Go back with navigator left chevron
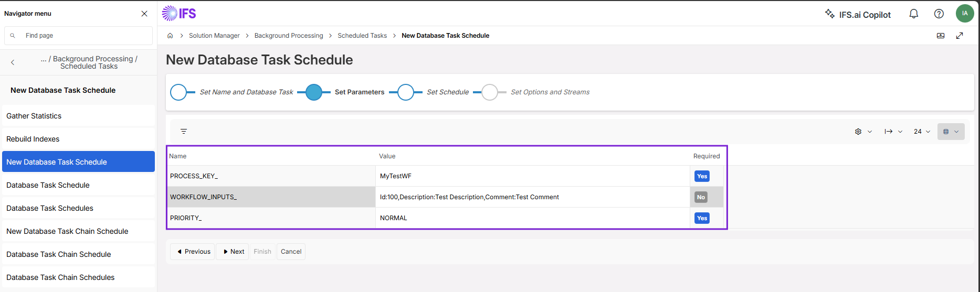This screenshot has height=292, width=980. coord(13,62)
